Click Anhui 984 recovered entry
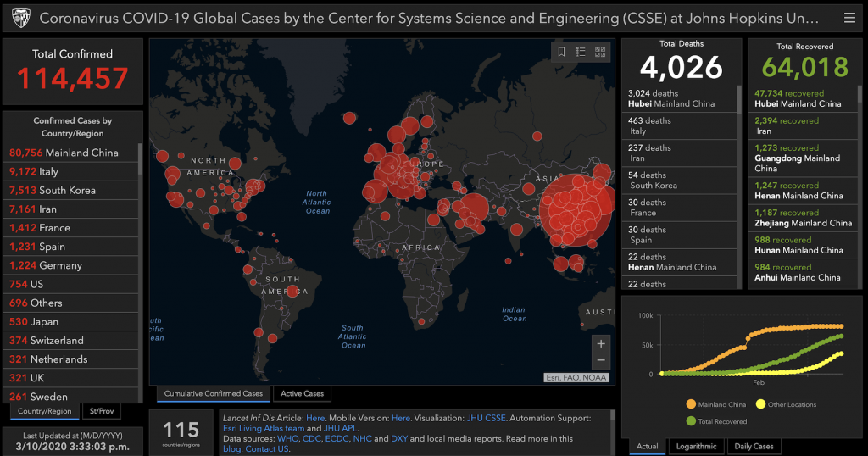868x456 pixels. (x=803, y=272)
